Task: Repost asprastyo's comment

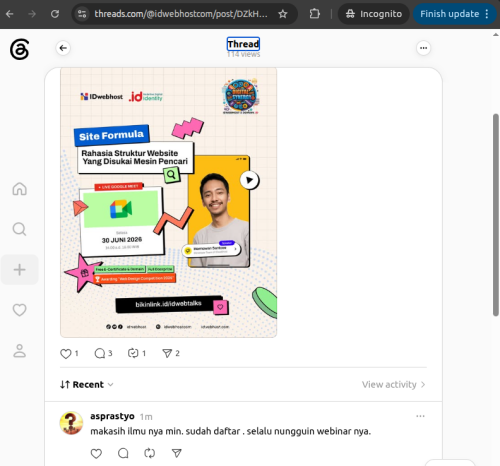Action: point(150,453)
